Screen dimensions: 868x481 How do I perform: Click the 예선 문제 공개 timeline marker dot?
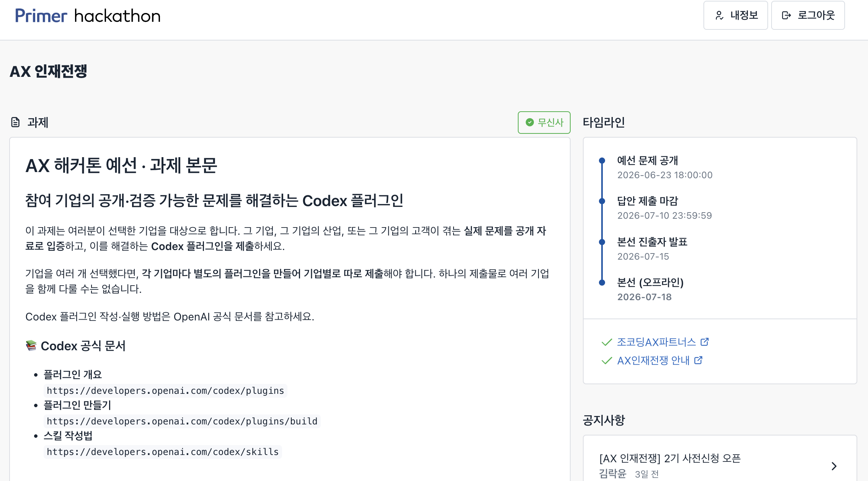[x=602, y=161]
